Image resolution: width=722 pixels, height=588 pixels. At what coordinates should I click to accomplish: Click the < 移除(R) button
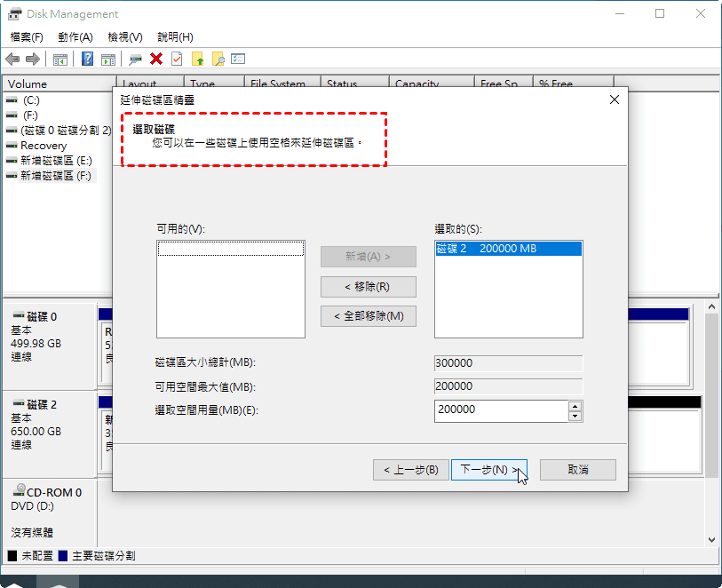(368, 287)
